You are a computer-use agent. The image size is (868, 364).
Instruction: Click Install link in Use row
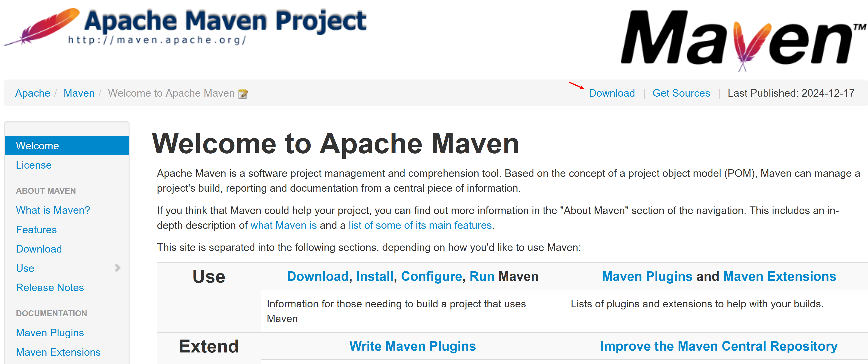click(x=375, y=276)
